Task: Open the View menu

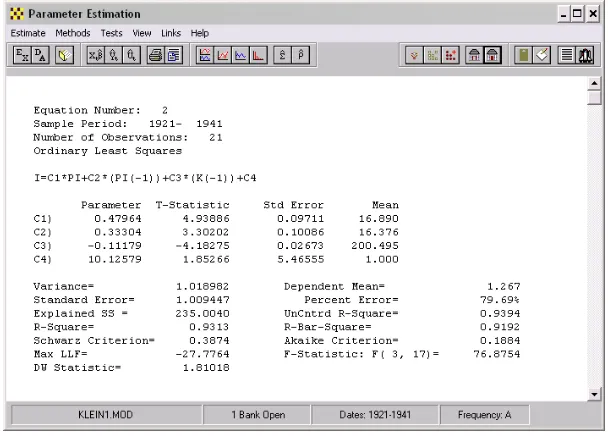Action: (142, 33)
